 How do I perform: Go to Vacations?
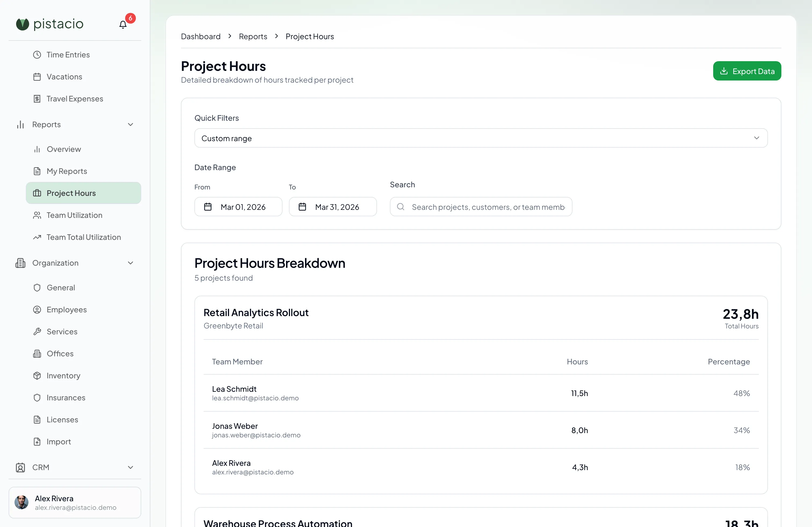pyautogui.click(x=83, y=77)
